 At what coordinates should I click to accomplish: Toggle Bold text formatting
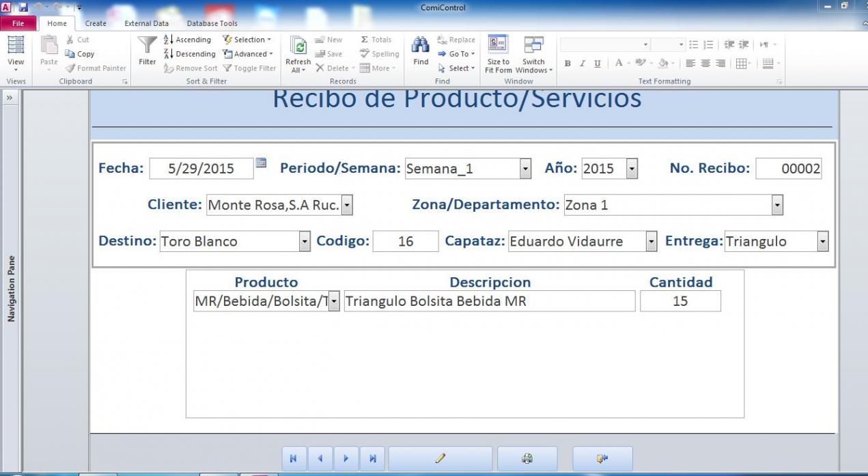point(567,64)
